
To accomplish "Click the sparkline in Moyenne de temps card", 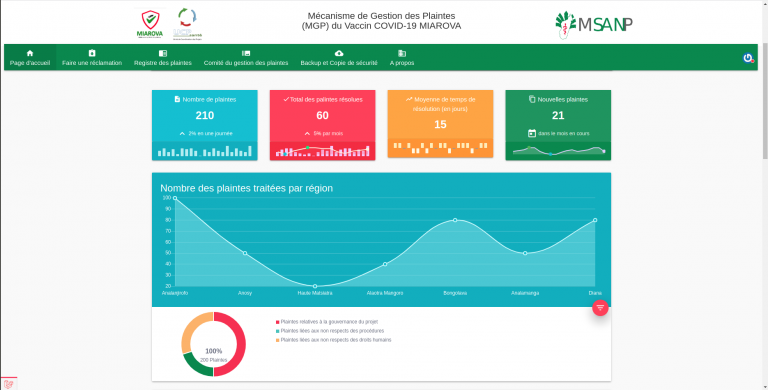I will (440, 148).
